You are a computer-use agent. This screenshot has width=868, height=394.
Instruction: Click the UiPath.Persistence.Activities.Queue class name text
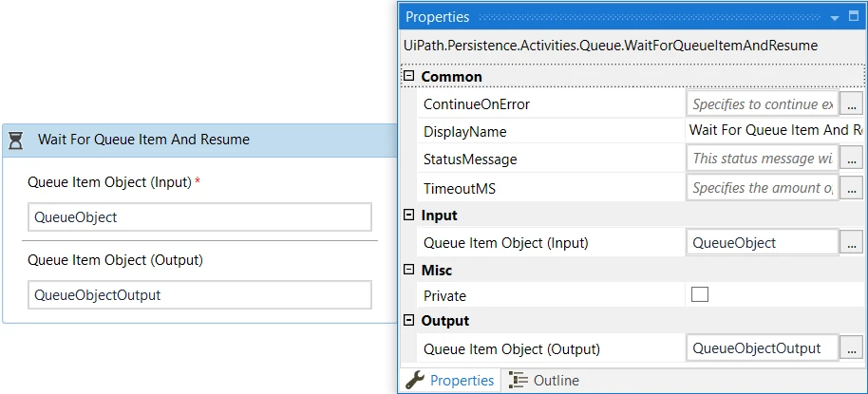point(612,46)
